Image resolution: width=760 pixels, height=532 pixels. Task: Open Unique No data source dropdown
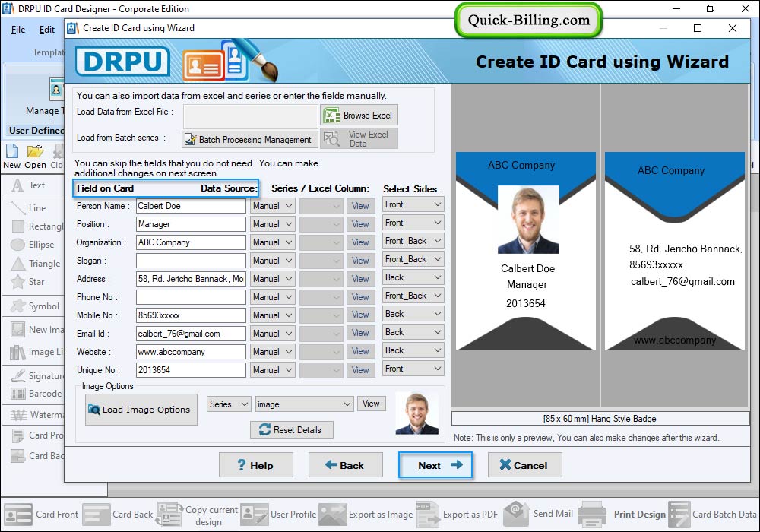coord(272,370)
